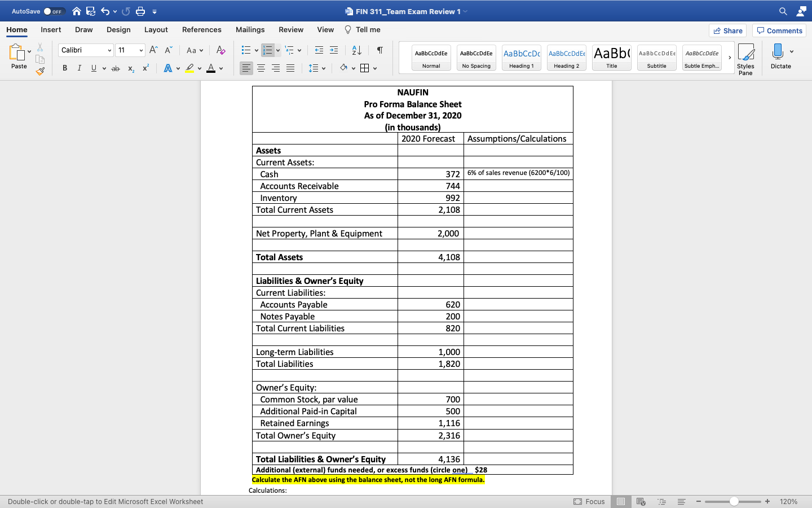
Task: Justify the paragraph text
Action: click(x=290, y=68)
